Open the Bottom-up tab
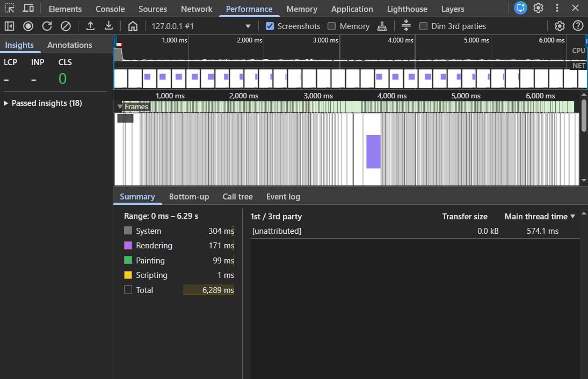Screen dimensions: 588x379 point(189,197)
